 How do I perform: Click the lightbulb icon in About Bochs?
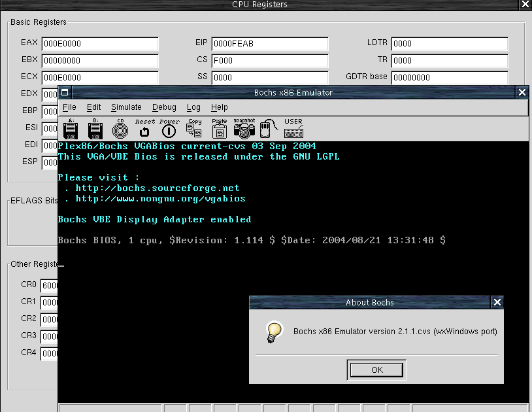point(274,332)
